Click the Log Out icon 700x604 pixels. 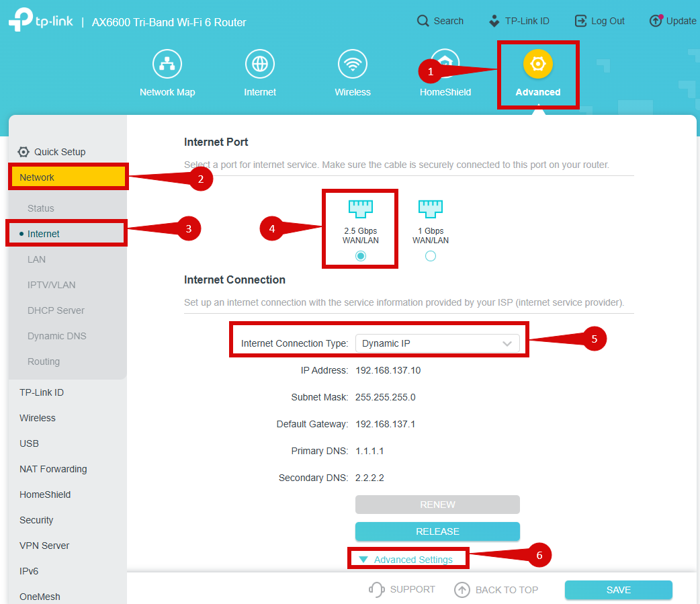581,21
